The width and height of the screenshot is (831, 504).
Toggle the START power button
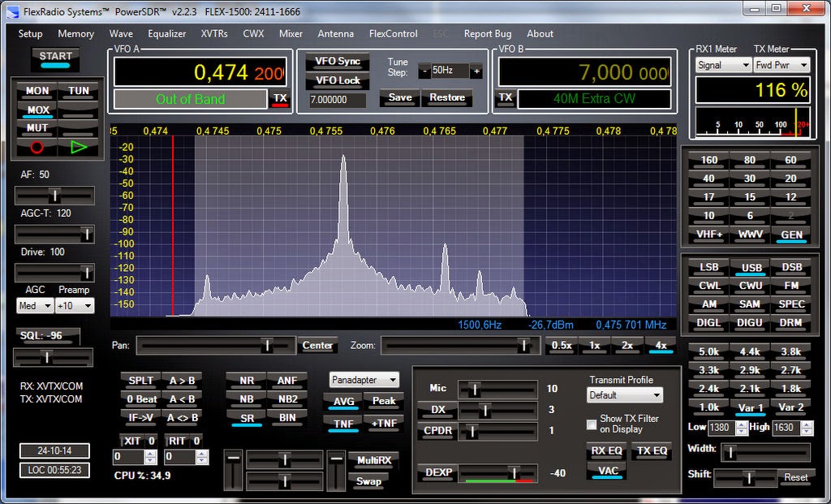coord(55,58)
